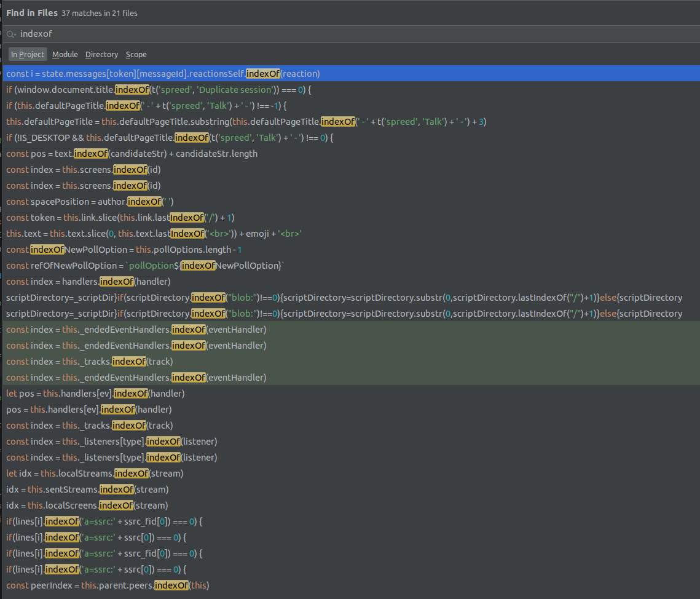Screen dimensions: 700x599
Task: Select result 'const indexOfNewPollOption' declaration
Action: coord(352,250)
